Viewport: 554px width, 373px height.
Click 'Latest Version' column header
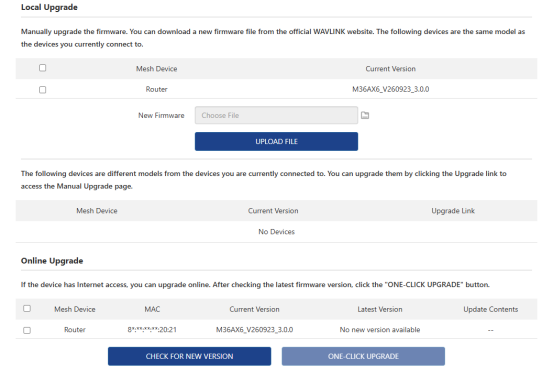pyautogui.click(x=380, y=309)
